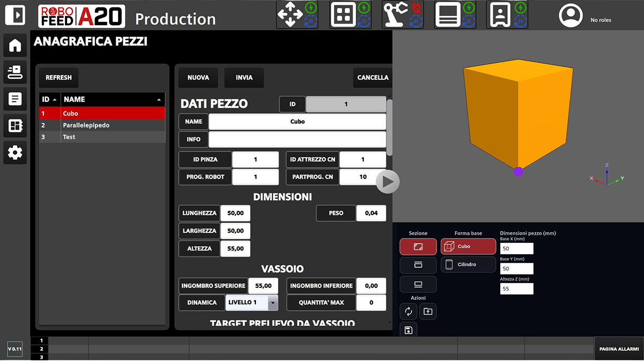Open the user profile icon
This screenshot has height=362, width=644.
coord(570,16)
